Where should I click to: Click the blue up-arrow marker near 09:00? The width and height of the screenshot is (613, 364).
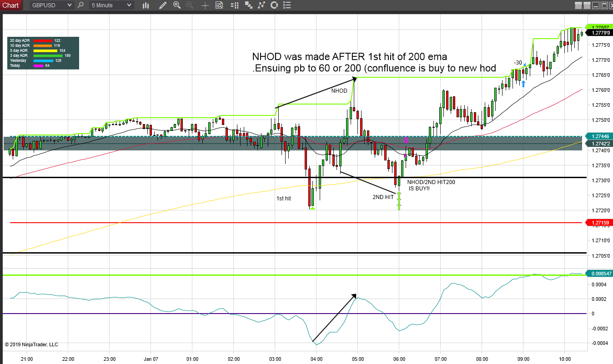(523, 84)
